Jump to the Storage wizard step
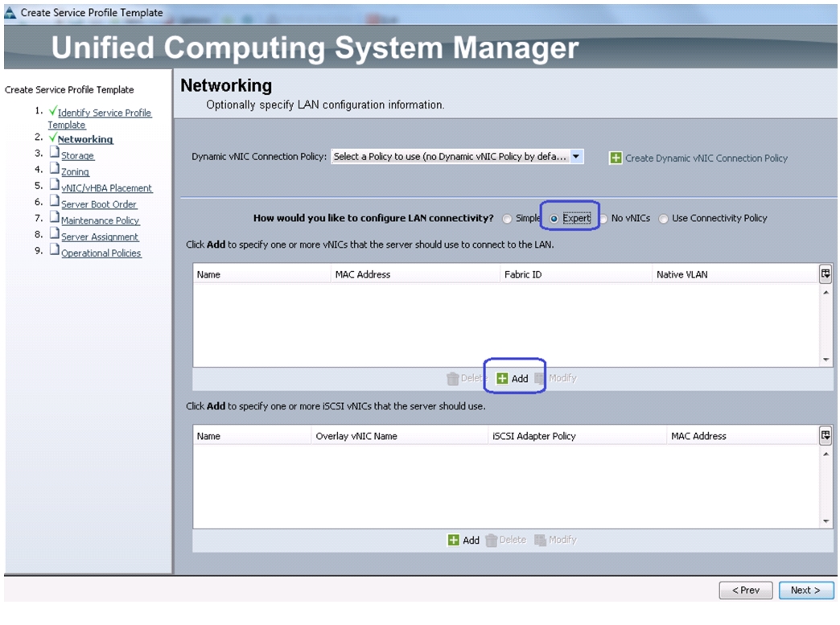The width and height of the screenshot is (840, 625). (x=78, y=155)
